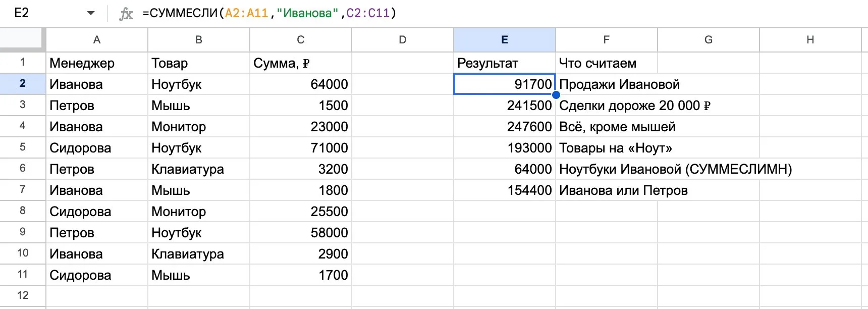The image size is (868, 309).
Task: Click the sum cell 2900
Action: tap(301, 254)
